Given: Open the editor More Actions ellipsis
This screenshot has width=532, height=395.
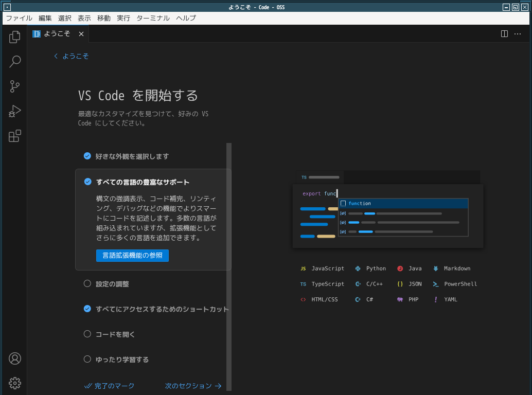Looking at the screenshot, I should [518, 33].
